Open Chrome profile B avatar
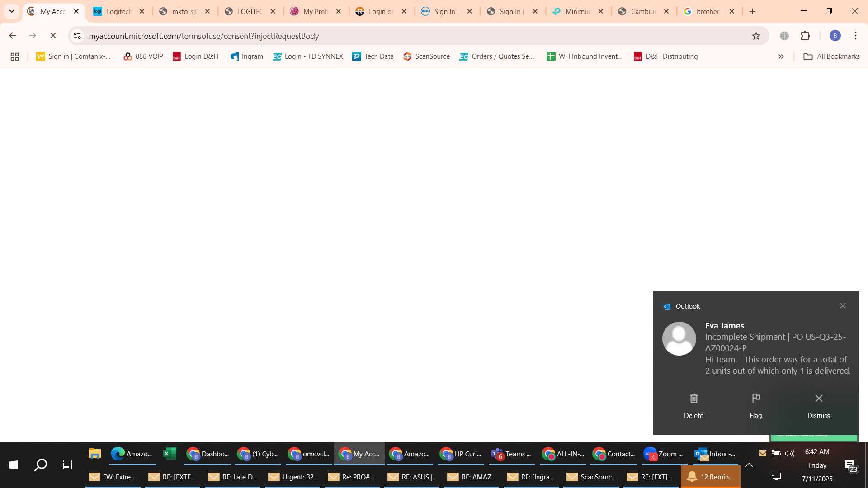Screen dimensions: 868x488 [835, 36]
